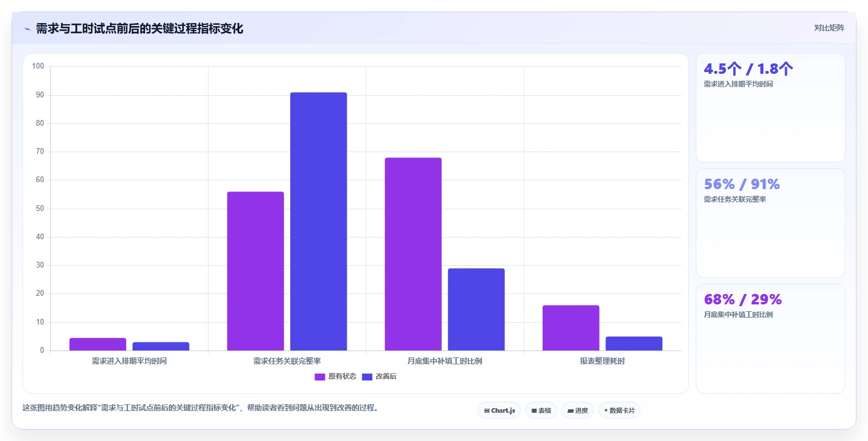The height and width of the screenshot is (441, 868).
Task: Click the 对比矩阵 label in the header
Action: (829, 28)
